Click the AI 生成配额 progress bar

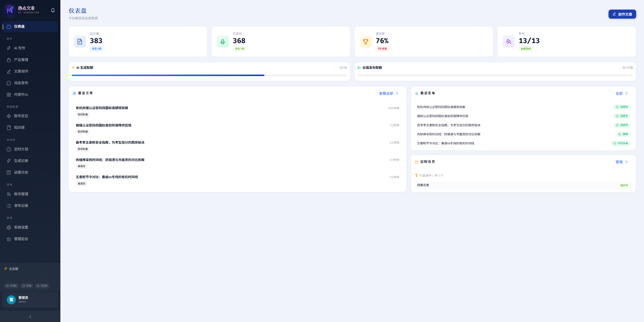209,75
